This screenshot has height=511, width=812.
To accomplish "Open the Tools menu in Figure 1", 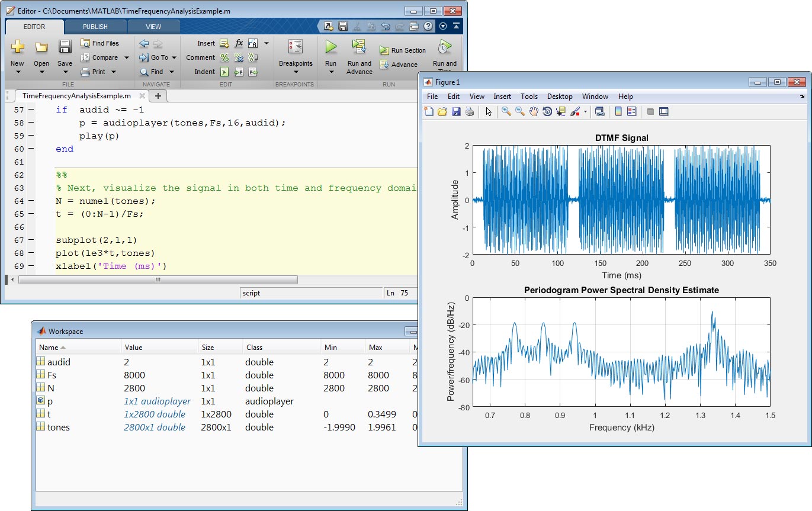I will pos(529,97).
